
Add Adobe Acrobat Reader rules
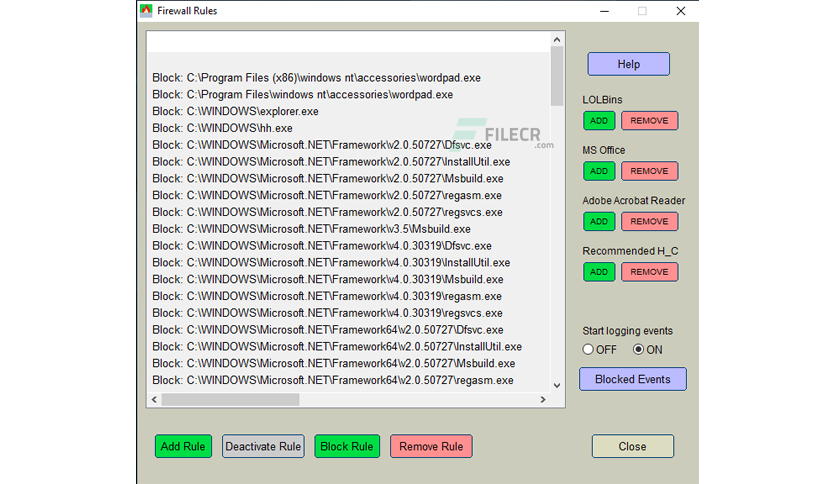[599, 221]
